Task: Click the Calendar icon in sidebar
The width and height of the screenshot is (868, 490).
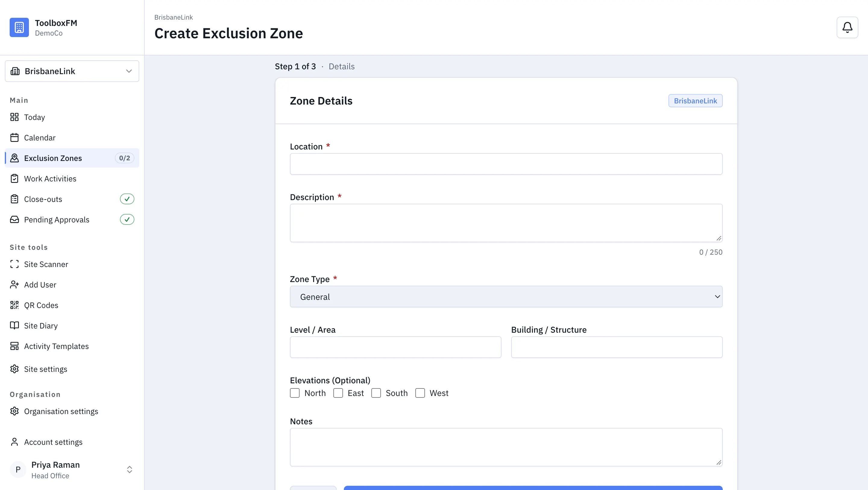Action: click(14, 137)
